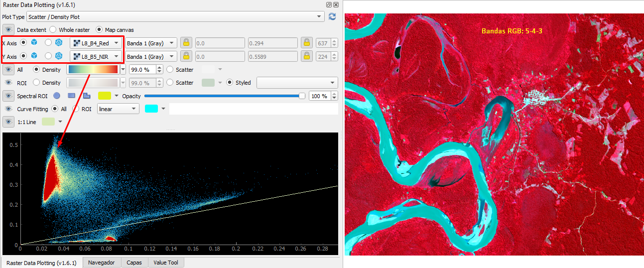The image size is (644, 268).
Task: Click the X Axis 637 bins spinbox
Action: (327, 43)
